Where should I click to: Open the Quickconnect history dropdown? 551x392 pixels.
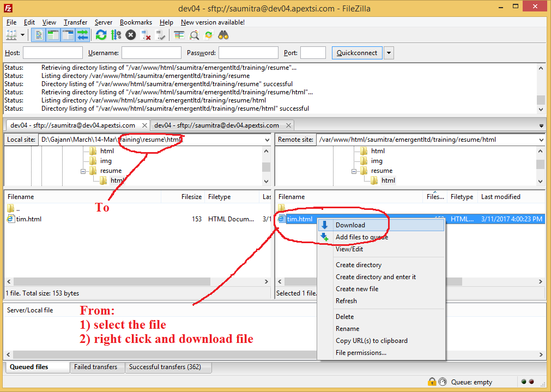389,53
